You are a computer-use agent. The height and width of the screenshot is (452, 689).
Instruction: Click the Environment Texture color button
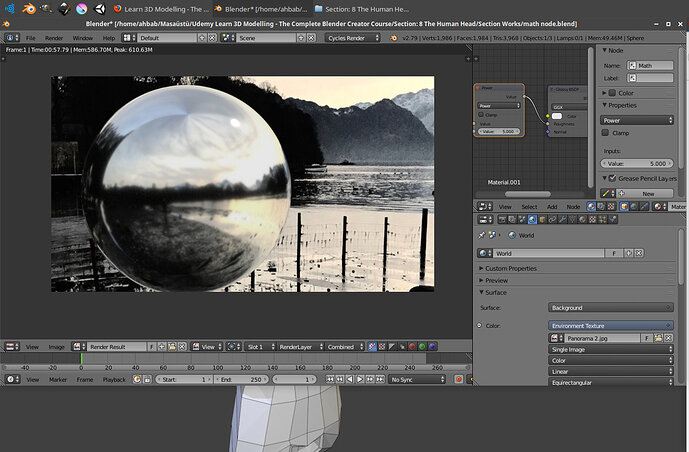(x=610, y=325)
